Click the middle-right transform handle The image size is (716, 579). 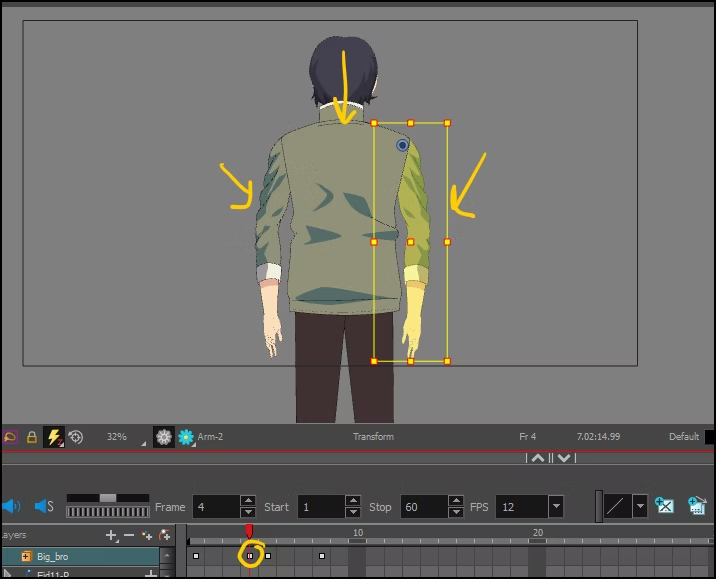point(447,242)
